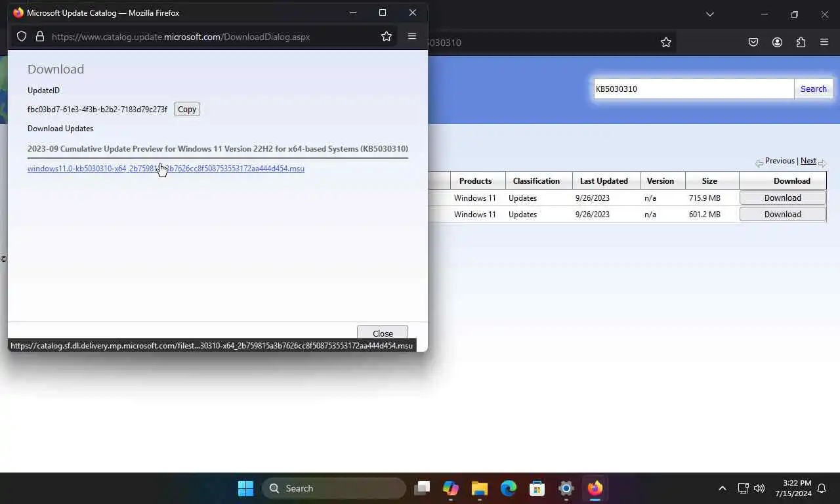The height and width of the screenshot is (504, 840).
Task: Download the 715.9 MB update
Action: click(783, 198)
